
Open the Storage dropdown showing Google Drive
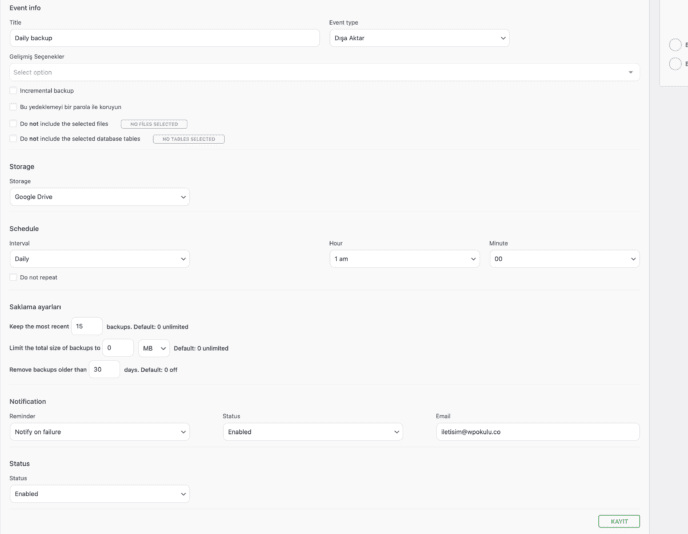click(99, 197)
